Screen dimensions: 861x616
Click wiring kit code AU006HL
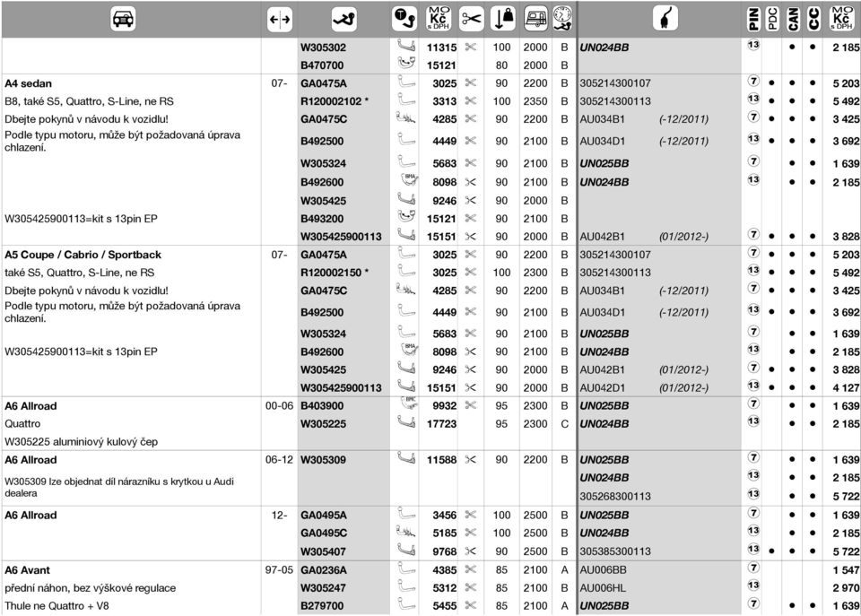point(603,588)
